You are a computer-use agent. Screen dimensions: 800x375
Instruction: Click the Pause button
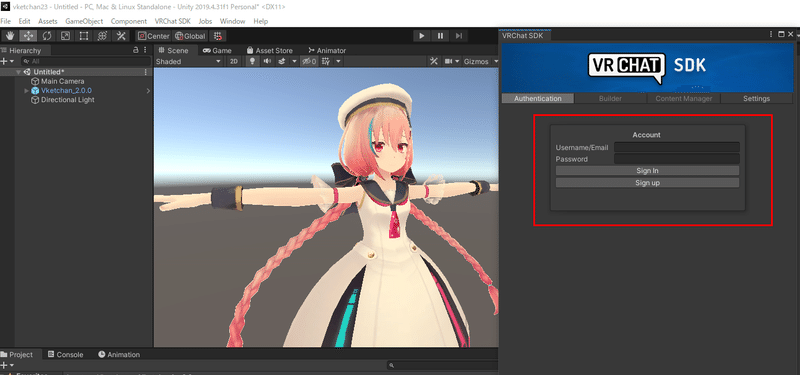[x=440, y=36]
